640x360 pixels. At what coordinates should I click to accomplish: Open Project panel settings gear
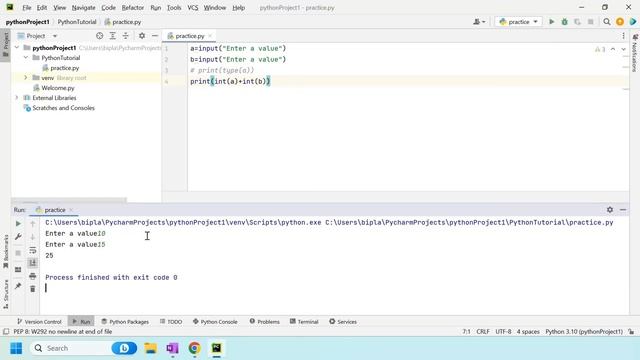tap(142, 36)
